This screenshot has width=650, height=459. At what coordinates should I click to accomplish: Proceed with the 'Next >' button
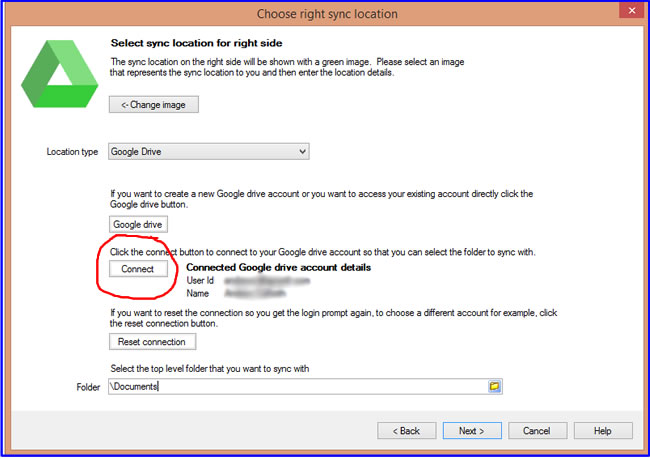pyautogui.click(x=472, y=431)
